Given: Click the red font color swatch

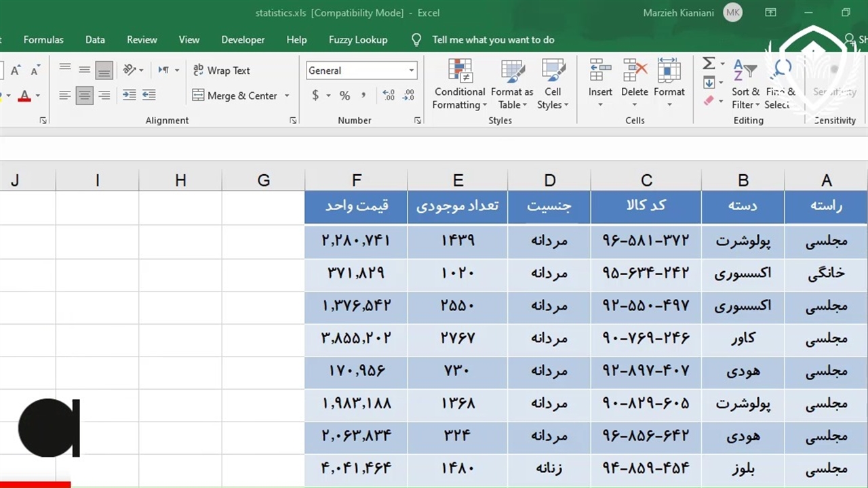Looking at the screenshot, I should pyautogui.click(x=24, y=96).
